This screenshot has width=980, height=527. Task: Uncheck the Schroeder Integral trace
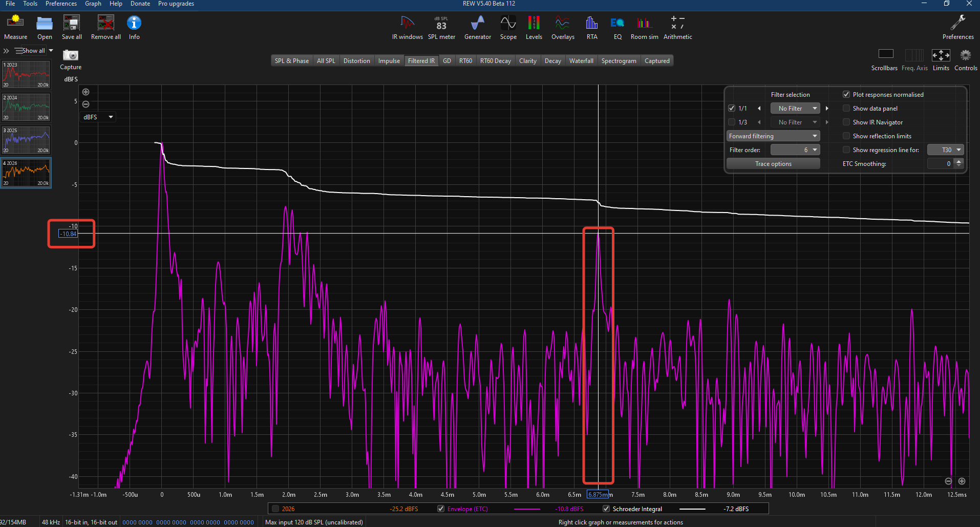pyautogui.click(x=606, y=509)
